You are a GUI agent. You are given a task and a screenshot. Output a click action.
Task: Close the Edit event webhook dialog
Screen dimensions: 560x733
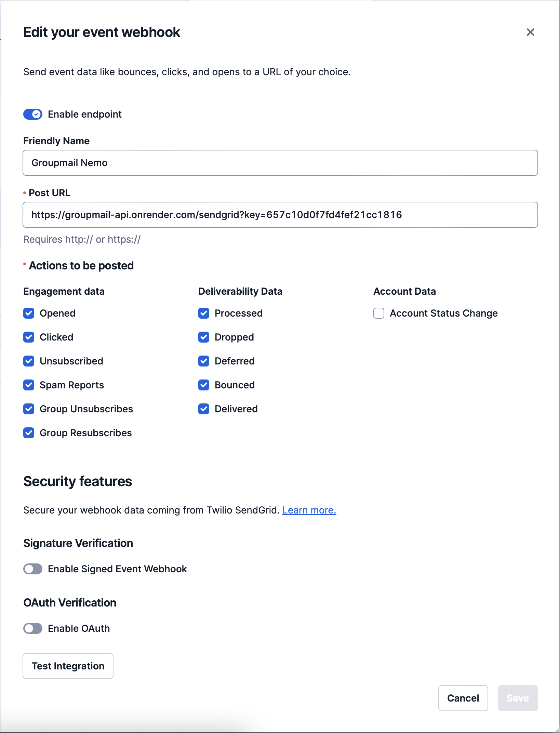point(530,32)
